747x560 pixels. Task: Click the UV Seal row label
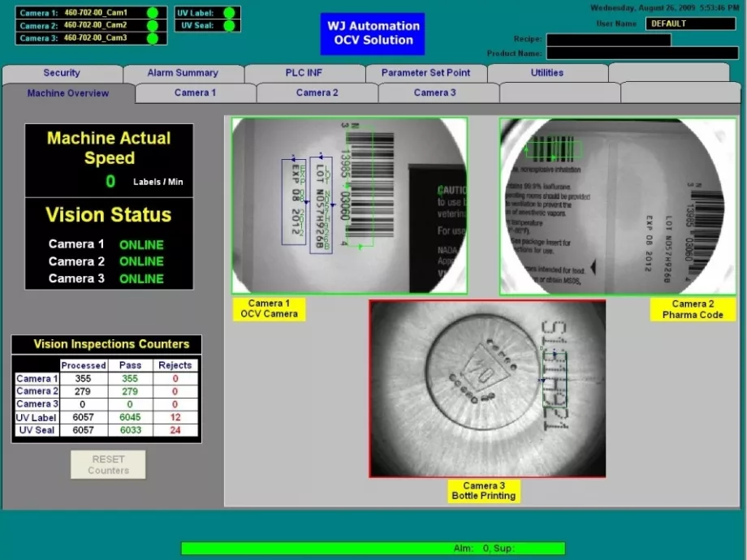tap(37, 430)
